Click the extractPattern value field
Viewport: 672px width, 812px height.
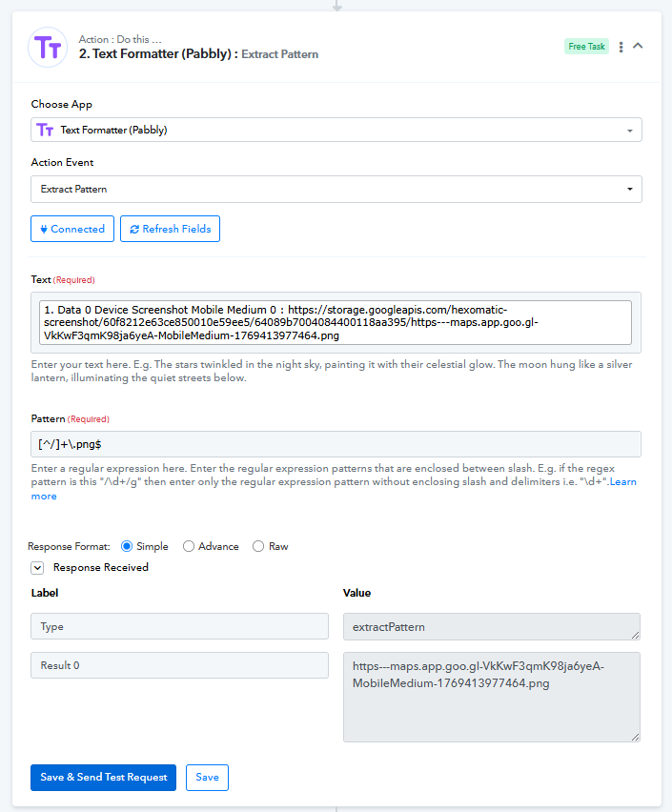(x=491, y=626)
